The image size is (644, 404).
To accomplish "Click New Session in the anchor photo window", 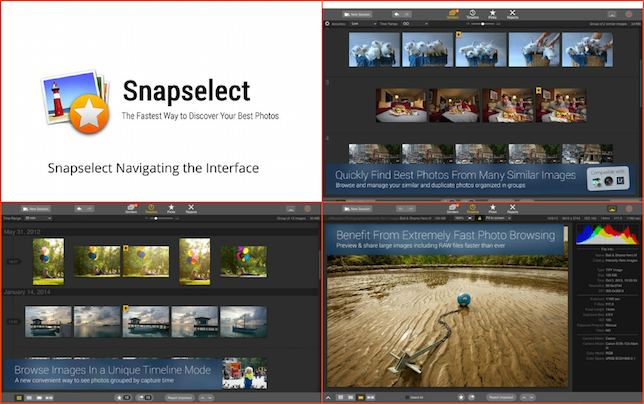I will point(357,209).
